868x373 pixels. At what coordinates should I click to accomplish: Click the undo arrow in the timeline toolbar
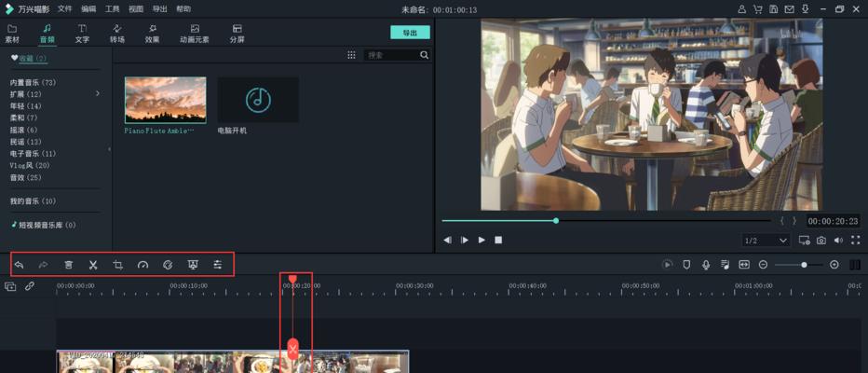(x=19, y=265)
